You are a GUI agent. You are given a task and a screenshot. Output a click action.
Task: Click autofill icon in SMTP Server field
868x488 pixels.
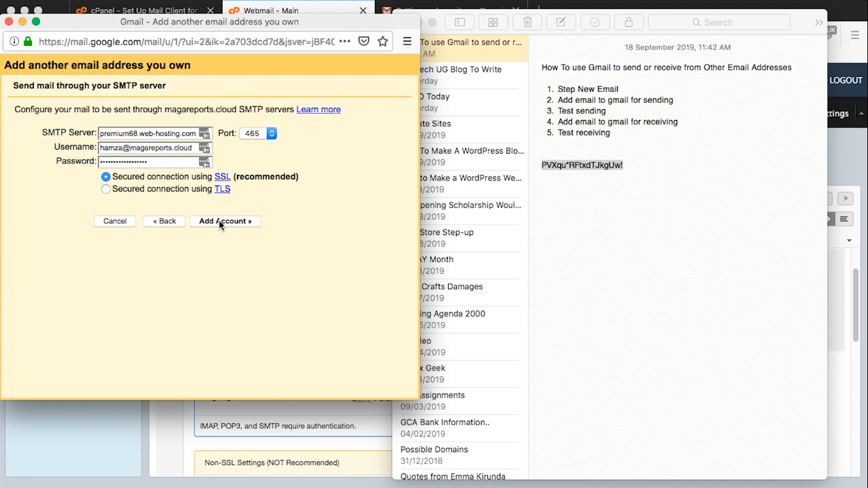point(204,133)
